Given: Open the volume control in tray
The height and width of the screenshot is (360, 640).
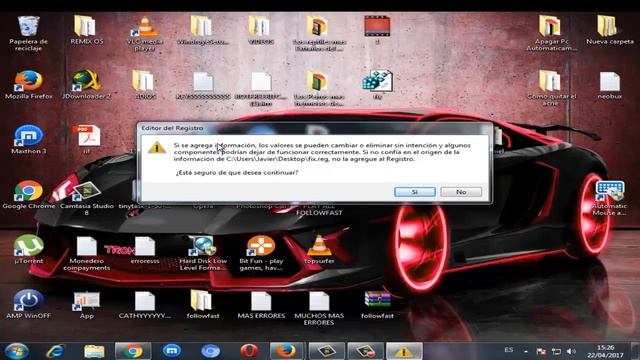Looking at the screenshot, I should pyautogui.click(x=571, y=351).
